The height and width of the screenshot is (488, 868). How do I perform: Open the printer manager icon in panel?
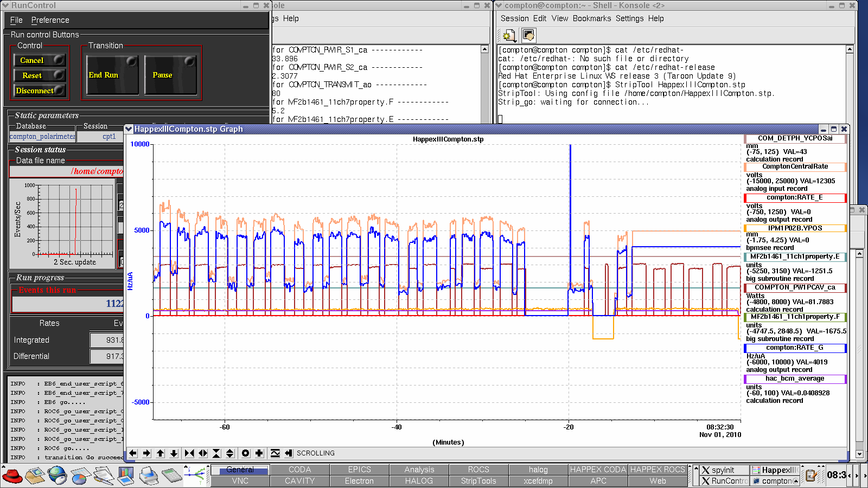(149, 476)
